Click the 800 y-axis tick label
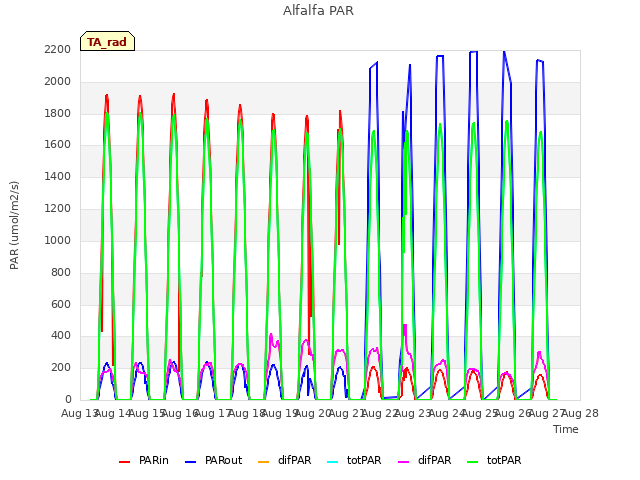The width and height of the screenshot is (640, 480). [61, 273]
